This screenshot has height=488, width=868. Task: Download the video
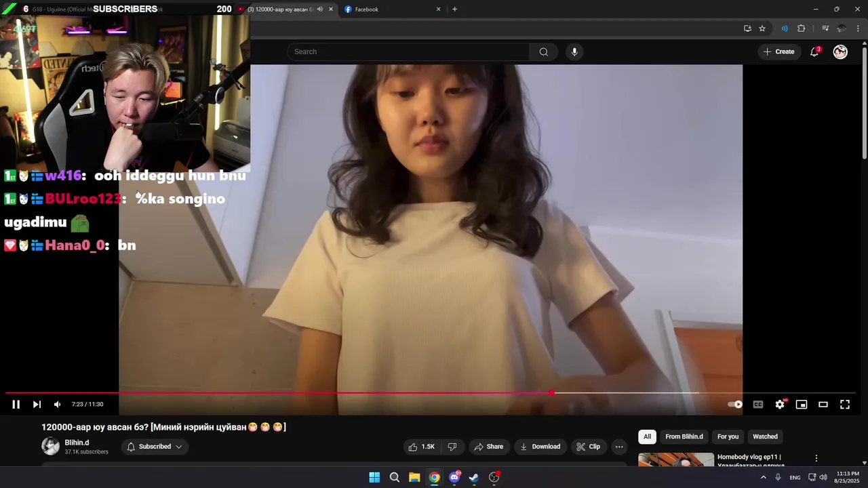point(540,447)
